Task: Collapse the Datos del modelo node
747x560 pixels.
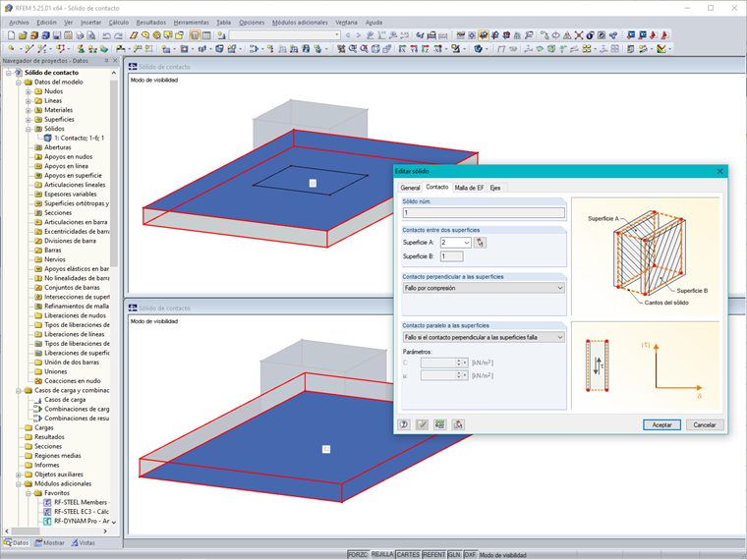Action: point(19,82)
